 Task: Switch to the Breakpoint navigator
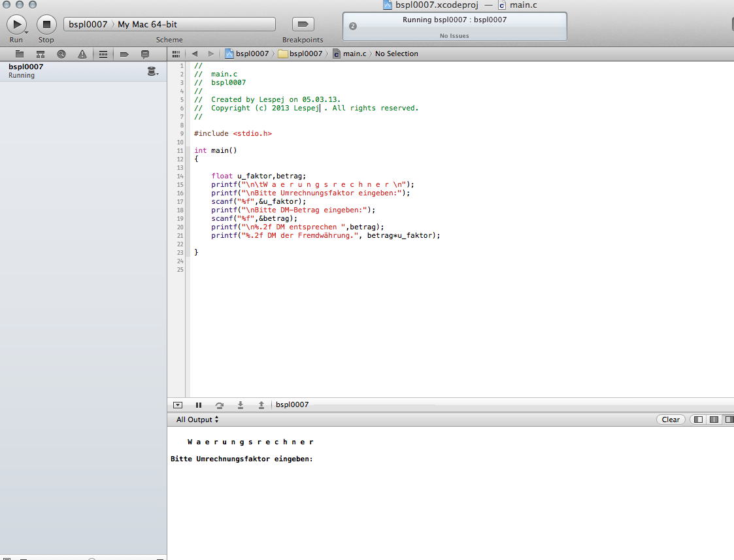(124, 54)
